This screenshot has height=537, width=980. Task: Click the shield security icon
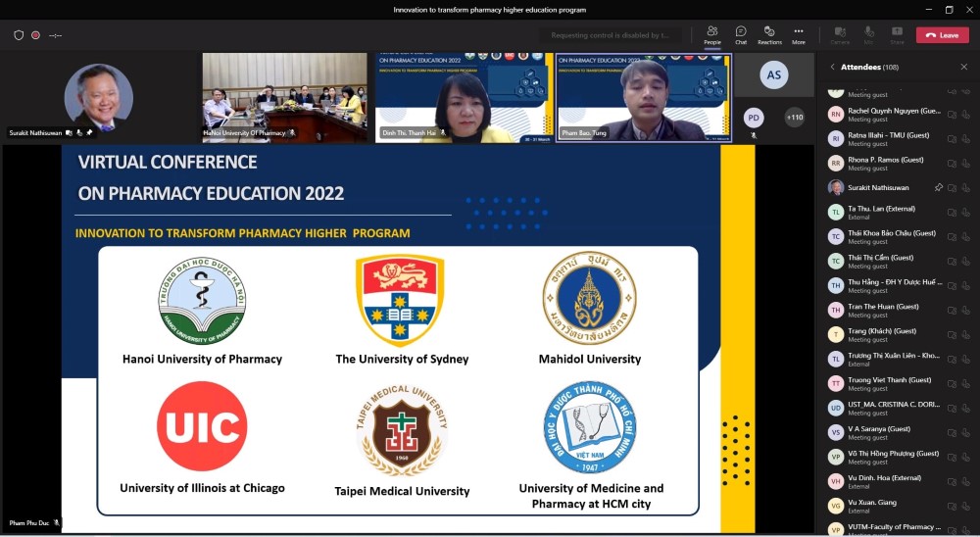coord(19,35)
